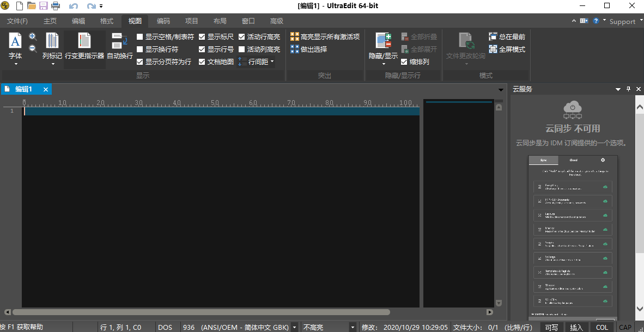The width and height of the screenshot is (644, 332).
Task: Uncheck the 显示行号 checkbox
Action: click(x=202, y=50)
